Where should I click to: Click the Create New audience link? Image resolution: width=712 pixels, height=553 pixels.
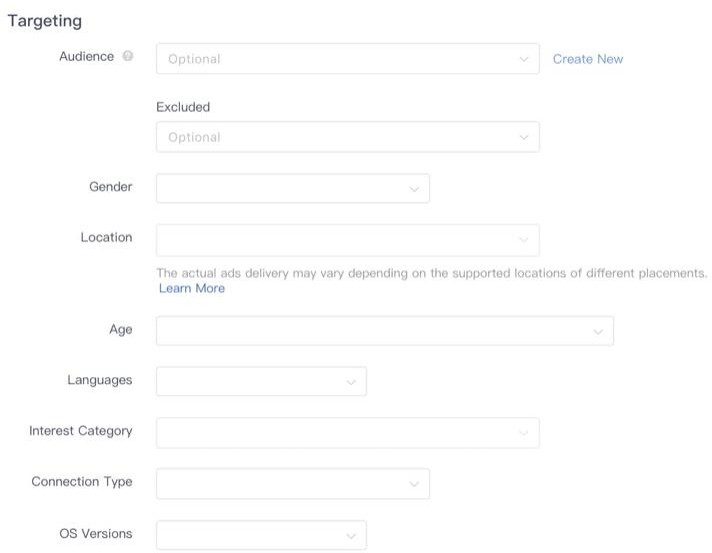588,59
